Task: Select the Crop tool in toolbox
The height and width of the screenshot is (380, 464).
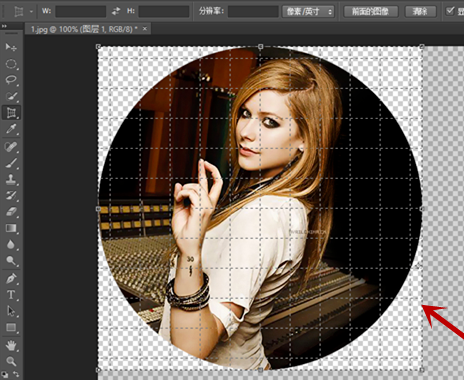Action: pos(11,113)
